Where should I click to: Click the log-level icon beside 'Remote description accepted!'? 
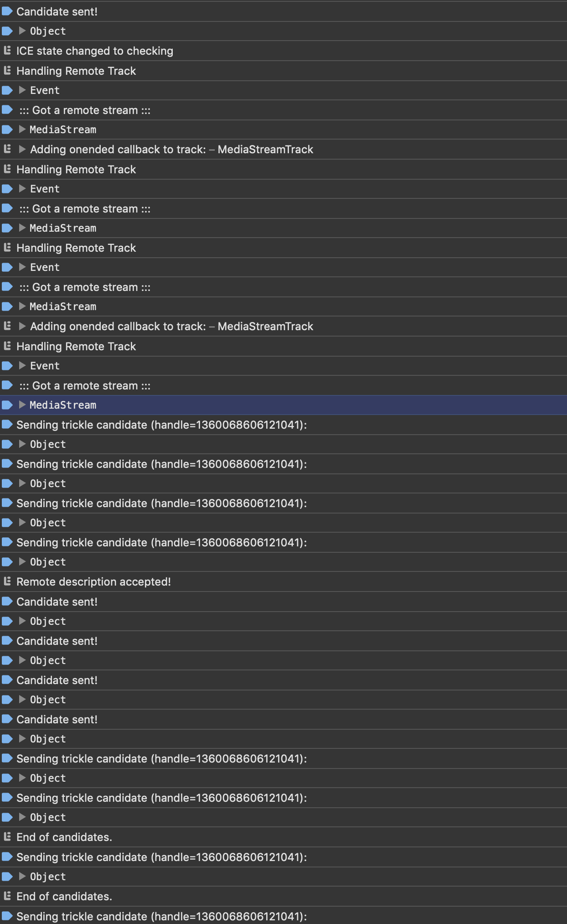pyautogui.click(x=7, y=581)
